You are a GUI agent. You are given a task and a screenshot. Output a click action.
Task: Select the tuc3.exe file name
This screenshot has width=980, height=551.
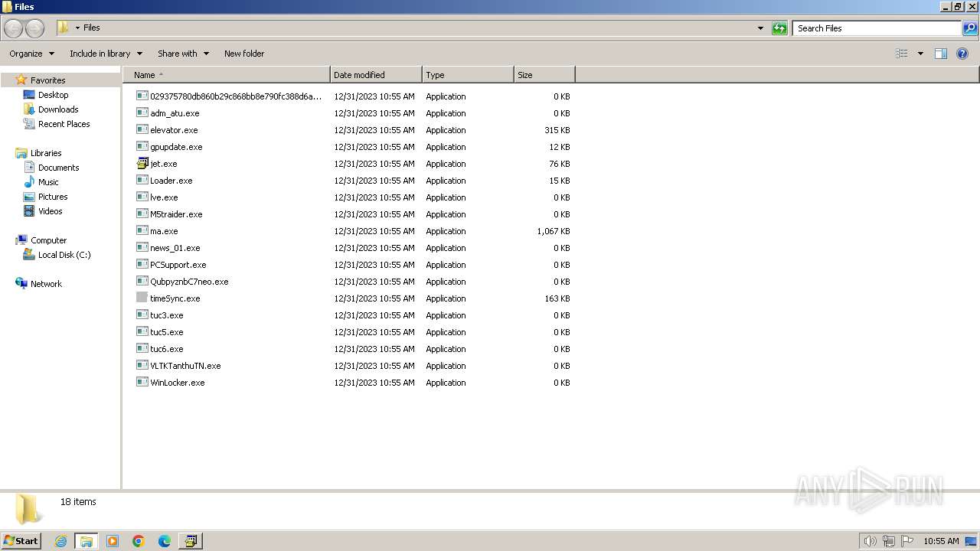[167, 315]
